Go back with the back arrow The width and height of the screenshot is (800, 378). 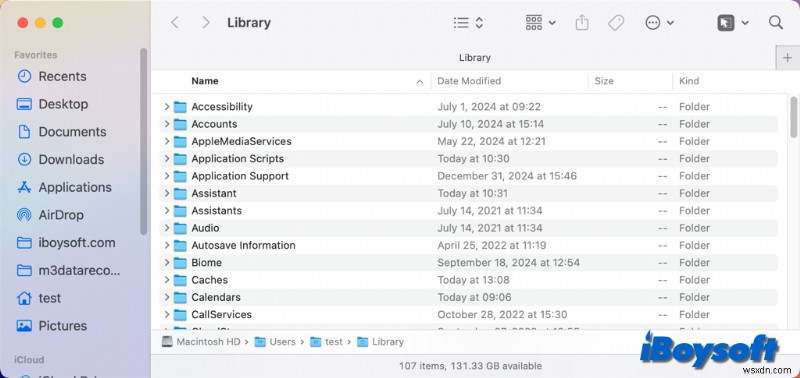pyautogui.click(x=175, y=22)
